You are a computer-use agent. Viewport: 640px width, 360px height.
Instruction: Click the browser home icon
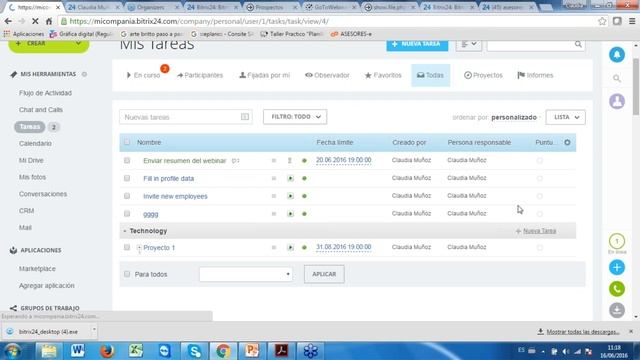tap(49, 21)
